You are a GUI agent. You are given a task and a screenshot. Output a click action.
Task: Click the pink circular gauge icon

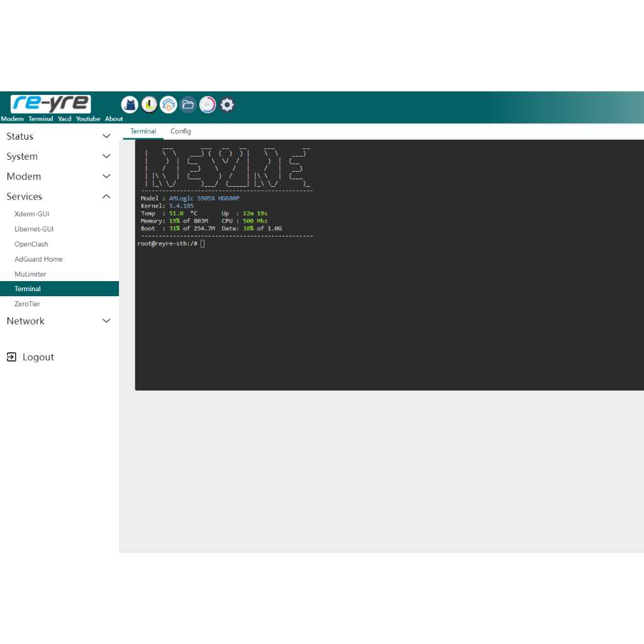click(x=208, y=105)
